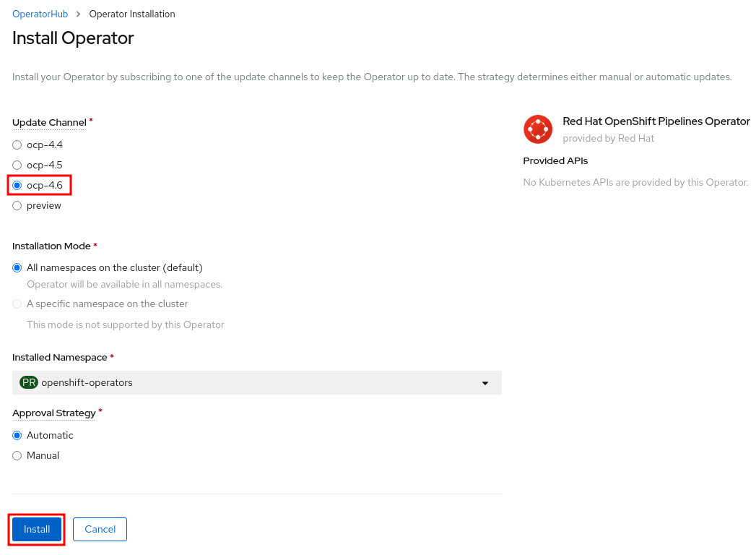This screenshot has width=756, height=555.
Task: Click the Operator Installation breadcrumb item
Action: click(x=131, y=14)
